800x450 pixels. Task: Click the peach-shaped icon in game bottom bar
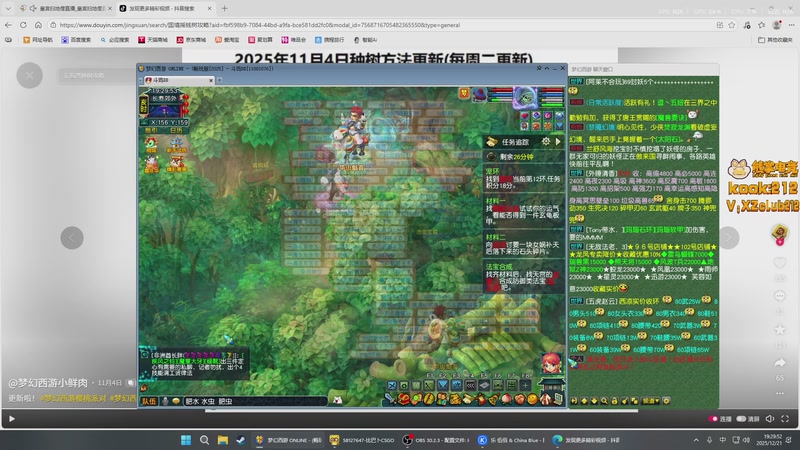(507, 399)
